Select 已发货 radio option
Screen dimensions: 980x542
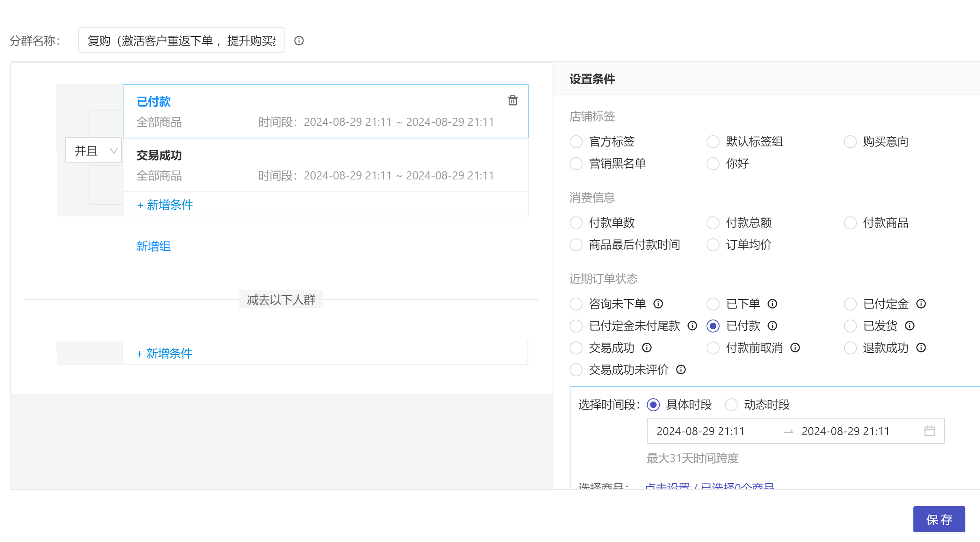click(850, 326)
